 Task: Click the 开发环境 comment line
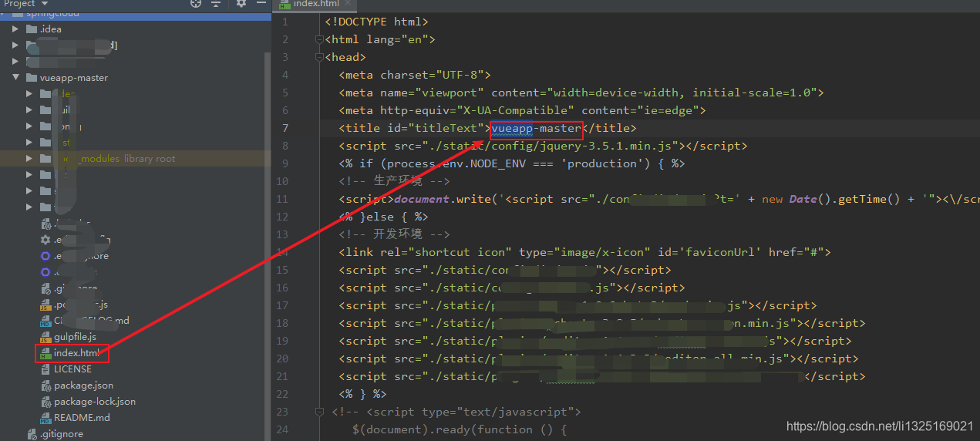(x=394, y=234)
